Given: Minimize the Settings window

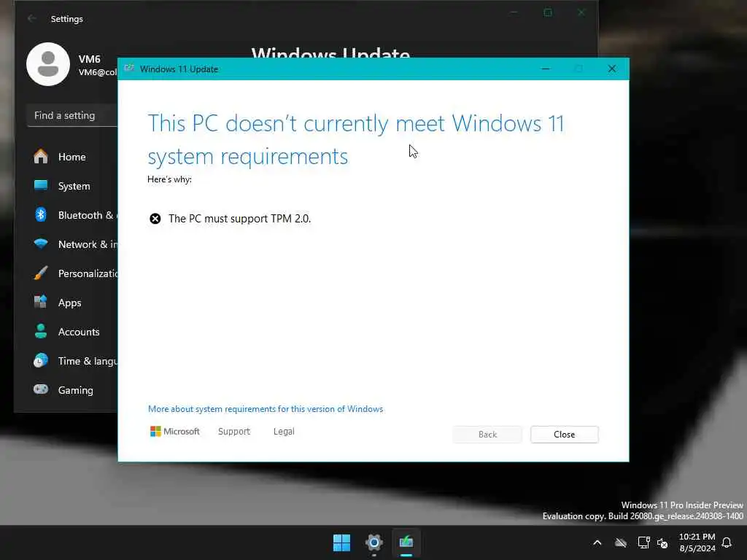Looking at the screenshot, I should coord(514,13).
